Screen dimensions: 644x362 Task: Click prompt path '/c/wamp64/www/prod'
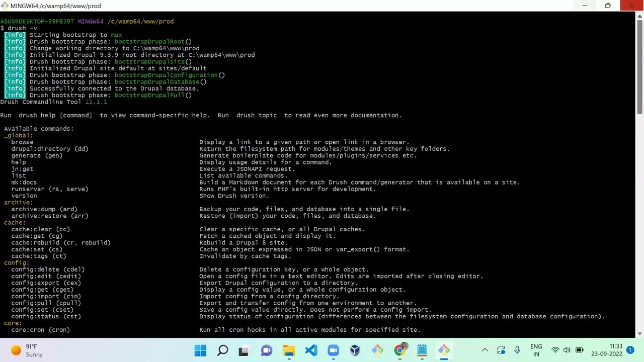coord(140,22)
